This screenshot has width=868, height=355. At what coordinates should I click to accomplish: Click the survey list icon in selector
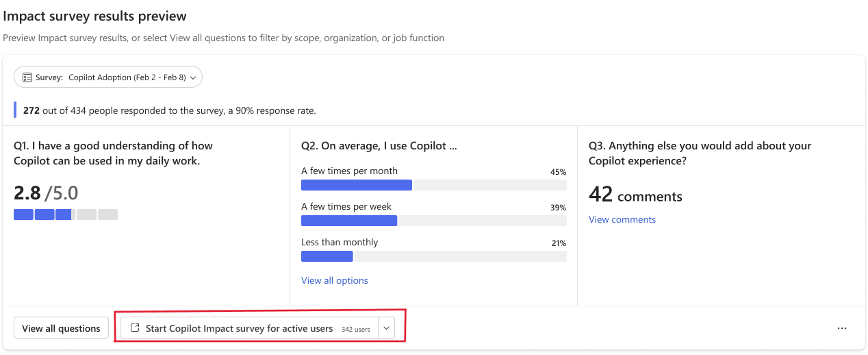click(27, 77)
